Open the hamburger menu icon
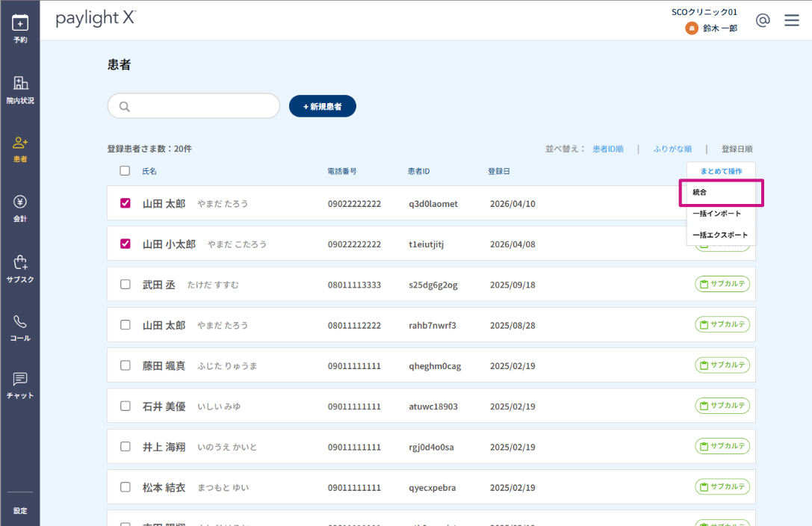This screenshot has height=526, width=812. pyautogui.click(x=791, y=20)
